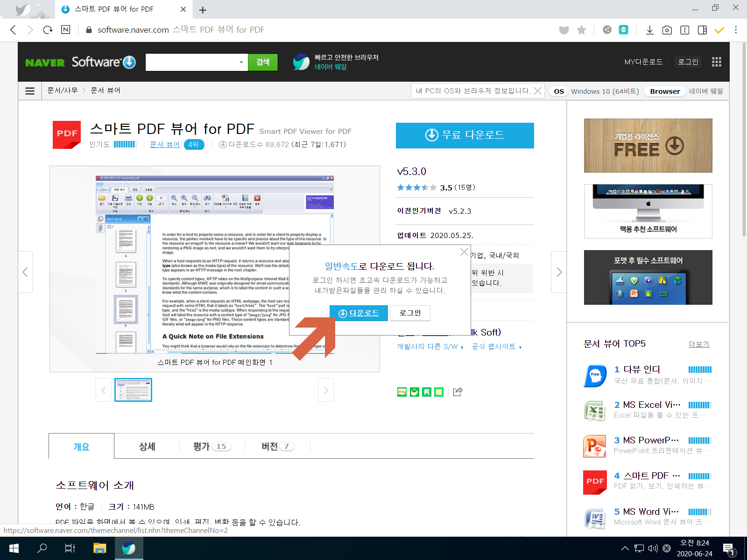Click previous version v5.2.3
The width and height of the screenshot is (747, 560).
(460, 211)
